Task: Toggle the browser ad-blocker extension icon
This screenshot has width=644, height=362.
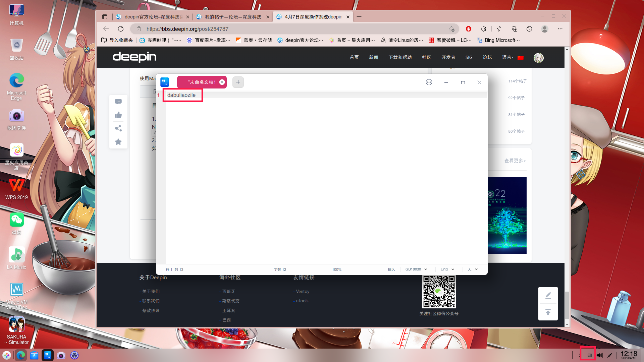Action: coord(468,29)
